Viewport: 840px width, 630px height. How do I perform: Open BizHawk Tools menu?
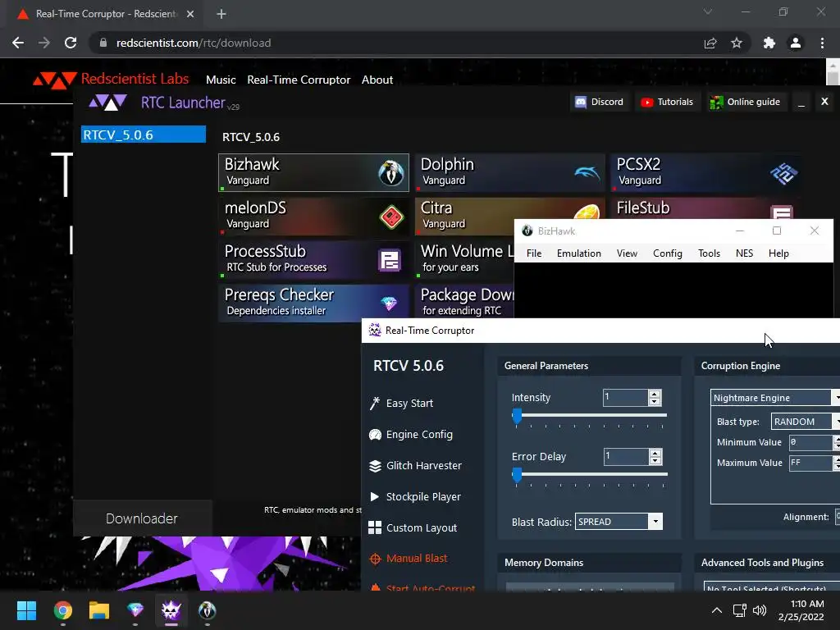pyautogui.click(x=710, y=253)
